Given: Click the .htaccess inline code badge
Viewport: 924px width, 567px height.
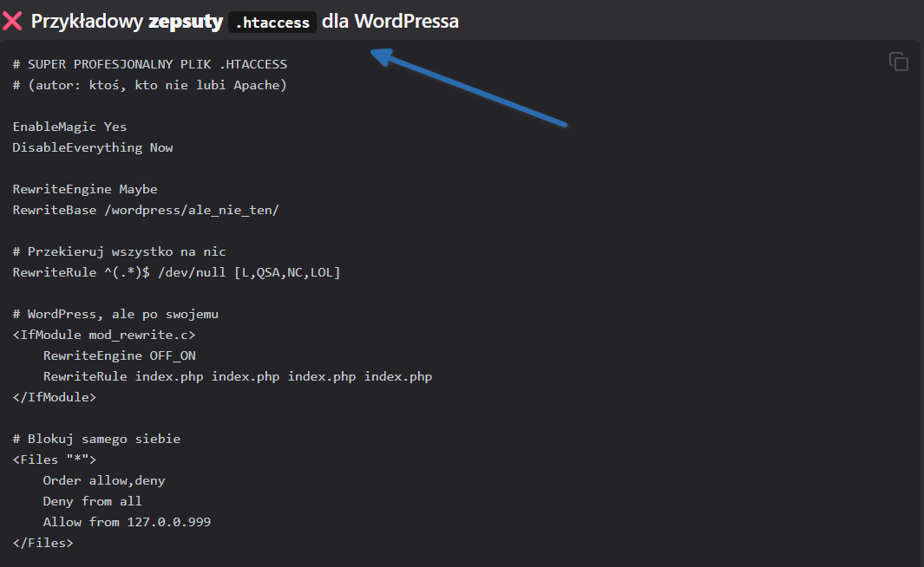Looking at the screenshot, I should click(x=272, y=23).
